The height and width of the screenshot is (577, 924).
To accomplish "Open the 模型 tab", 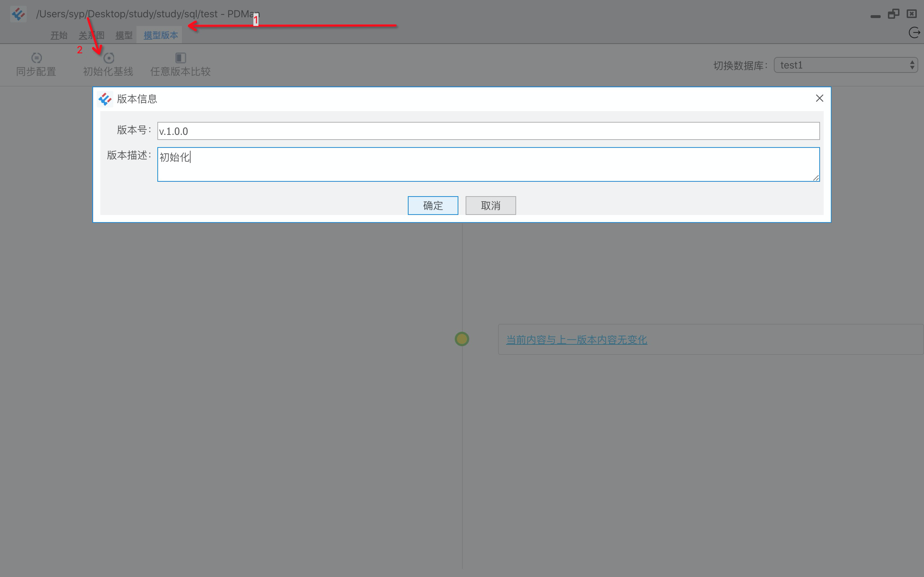I will pos(124,35).
